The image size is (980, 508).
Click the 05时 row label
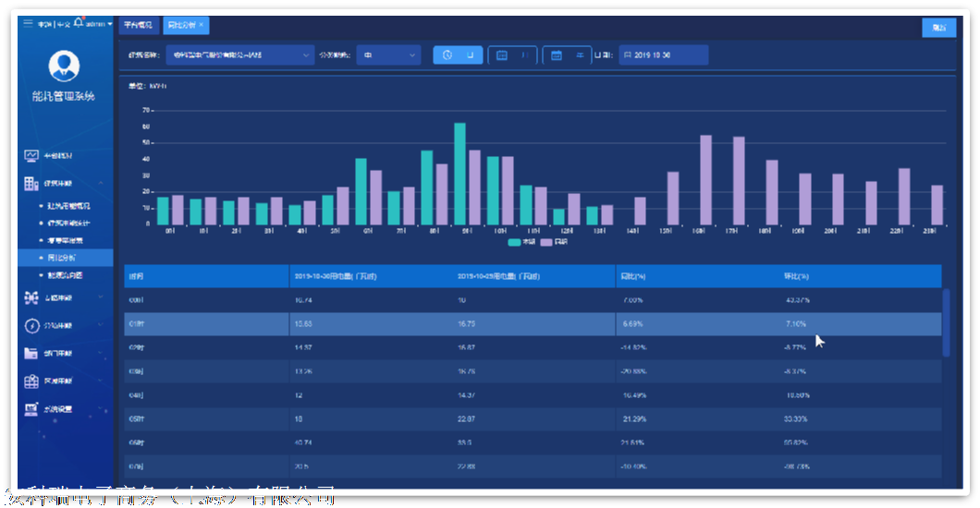pyautogui.click(x=136, y=418)
